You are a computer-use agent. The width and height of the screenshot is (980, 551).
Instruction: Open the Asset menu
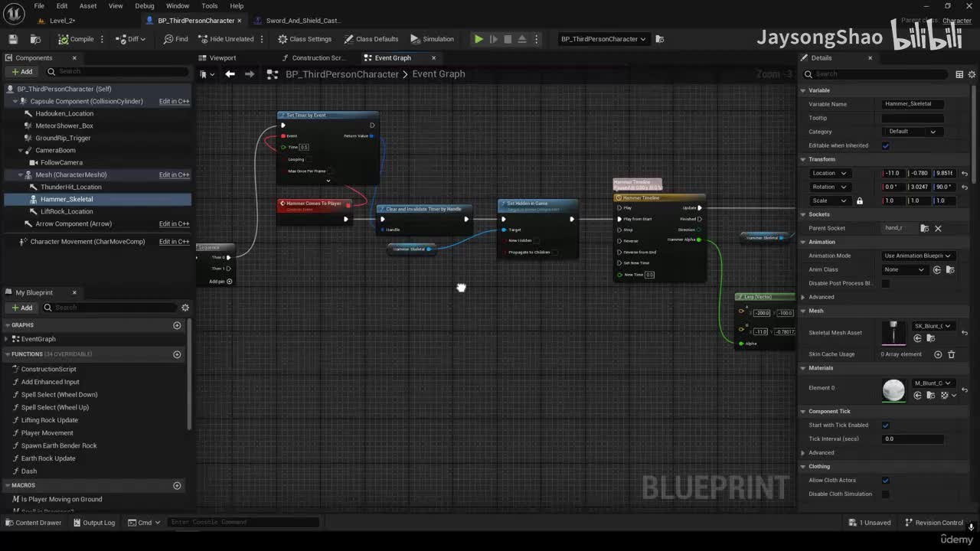pyautogui.click(x=88, y=5)
